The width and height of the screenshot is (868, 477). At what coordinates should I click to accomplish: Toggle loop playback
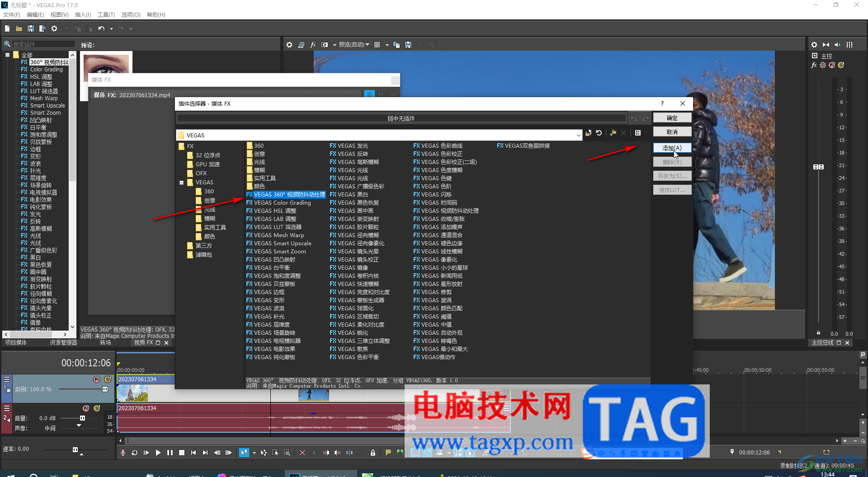point(135,453)
